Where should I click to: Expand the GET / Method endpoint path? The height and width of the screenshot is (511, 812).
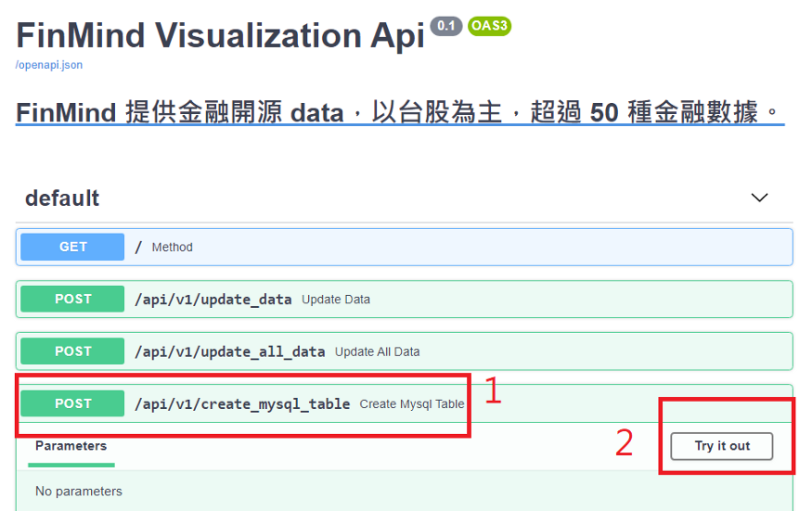pos(139,247)
